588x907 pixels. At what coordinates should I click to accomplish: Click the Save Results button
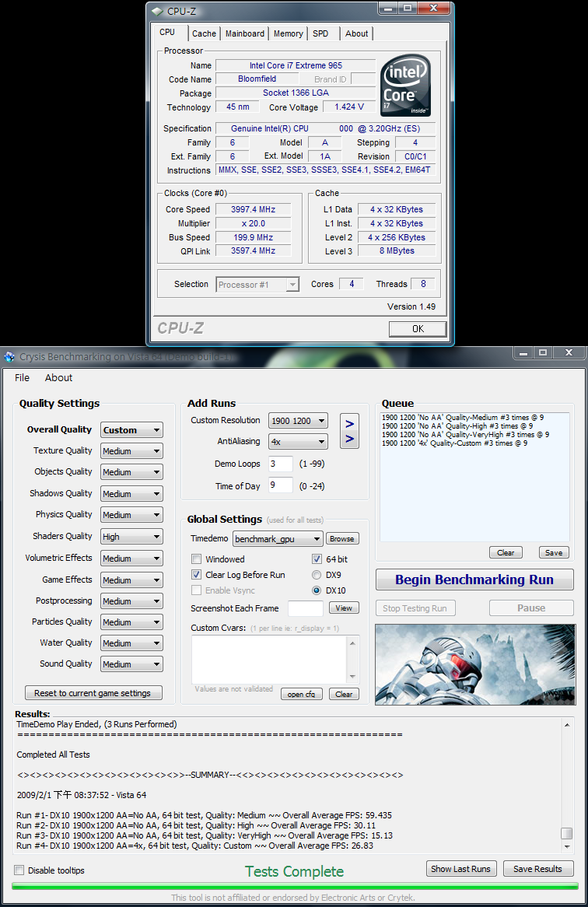[537, 869]
